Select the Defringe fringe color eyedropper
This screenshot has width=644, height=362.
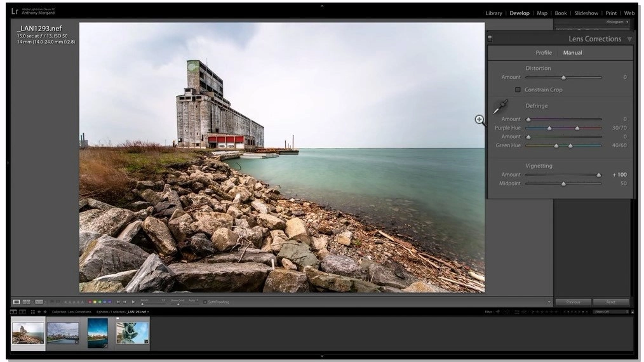[500, 107]
